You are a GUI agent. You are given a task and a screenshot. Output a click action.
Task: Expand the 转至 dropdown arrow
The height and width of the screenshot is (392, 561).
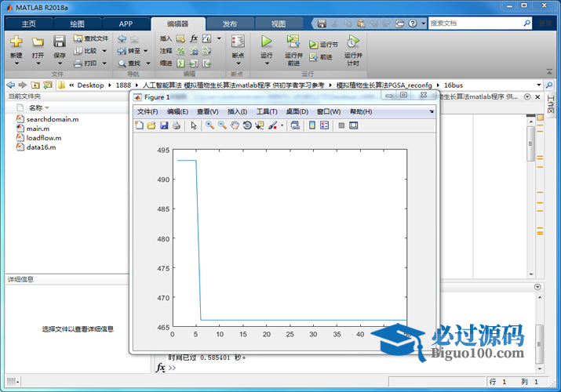pyautogui.click(x=146, y=51)
